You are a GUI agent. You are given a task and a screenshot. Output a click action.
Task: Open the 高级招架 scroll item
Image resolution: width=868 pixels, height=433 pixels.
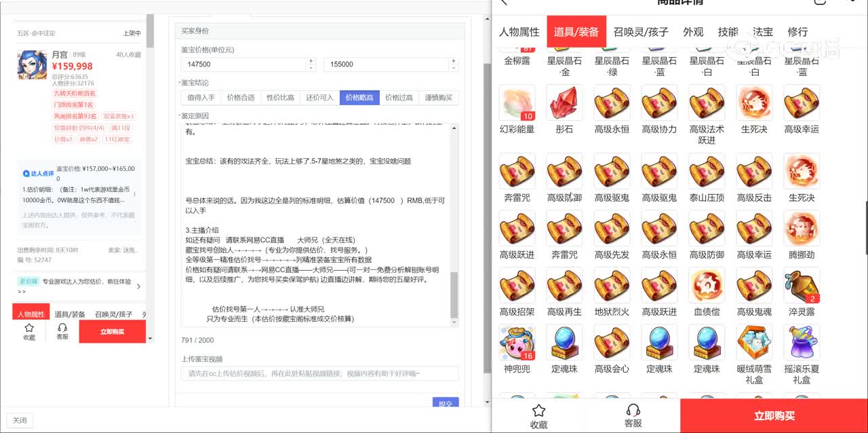pos(517,285)
